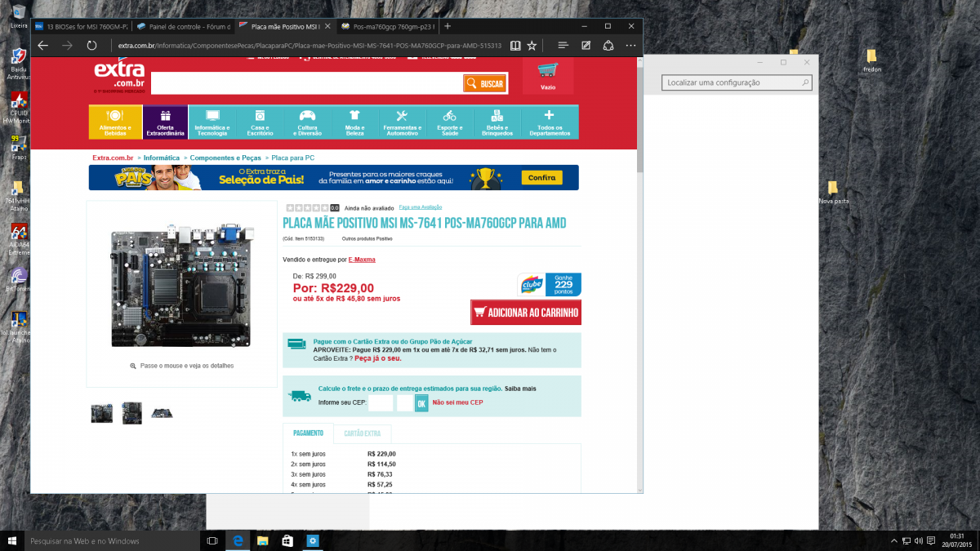Open Settings app taskbar icon
This screenshot has width=980, height=551.
click(312, 540)
